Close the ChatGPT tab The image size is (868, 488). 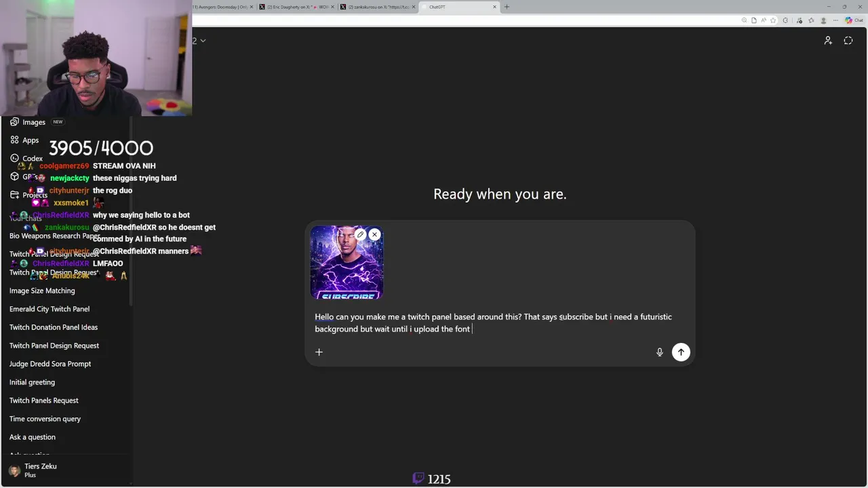[x=494, y=7]
